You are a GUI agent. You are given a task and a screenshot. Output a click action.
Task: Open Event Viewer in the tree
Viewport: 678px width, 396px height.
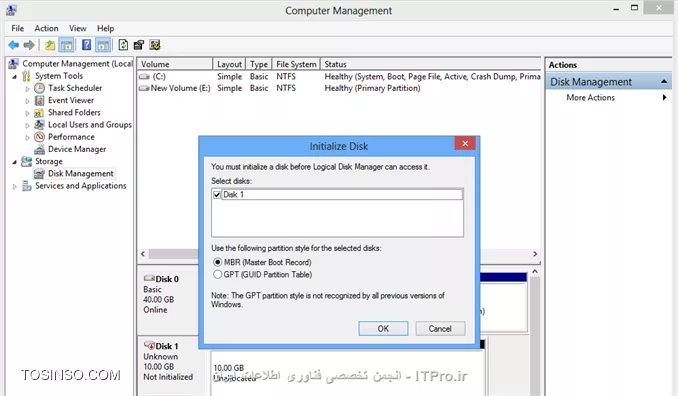[x=71, y=100]
